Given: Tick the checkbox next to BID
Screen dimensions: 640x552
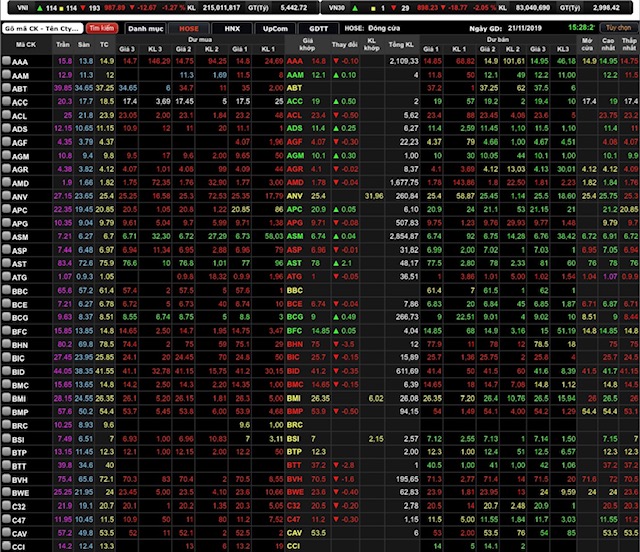Looking at the screenshot, I should tap(6, 371).
